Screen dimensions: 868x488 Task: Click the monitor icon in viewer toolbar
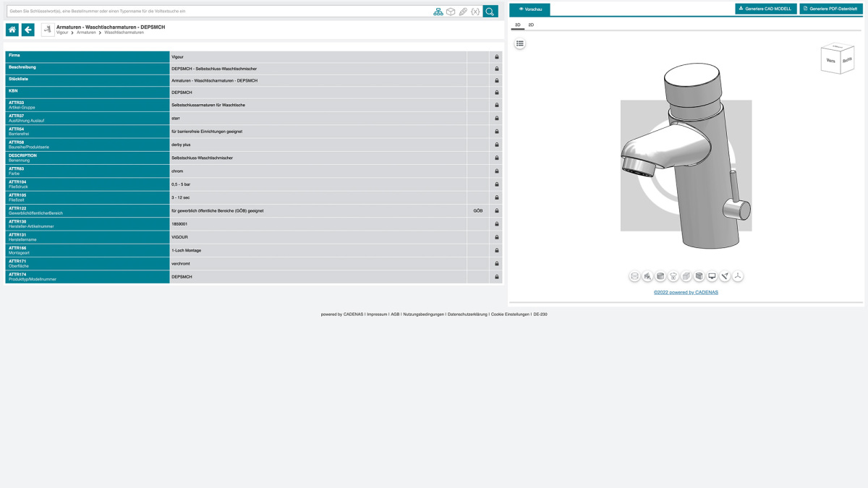[x=712, y=276]
